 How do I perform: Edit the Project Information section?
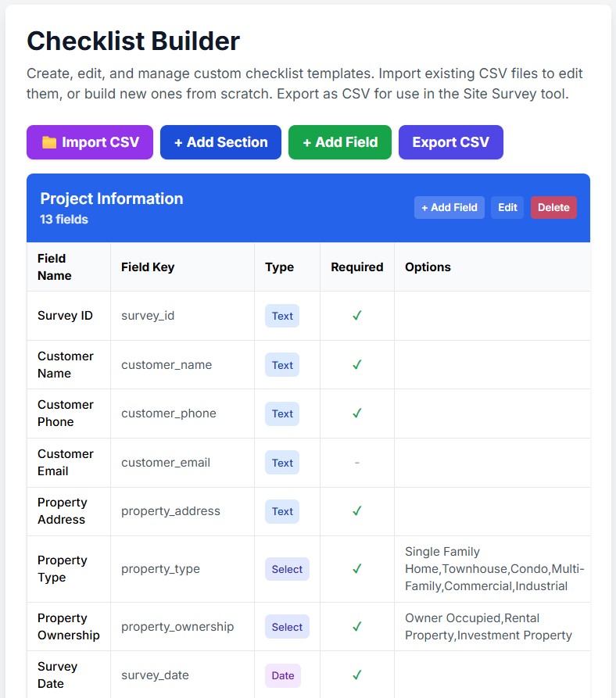pos(507,207)
